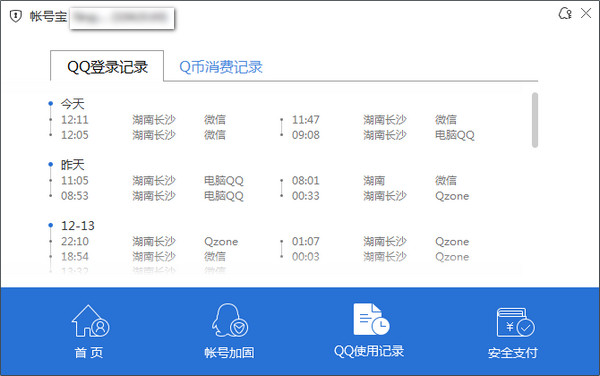Click 电脑QQ in the 08:53 row
This screenshot has height=376, width=600.
point(224,196)
